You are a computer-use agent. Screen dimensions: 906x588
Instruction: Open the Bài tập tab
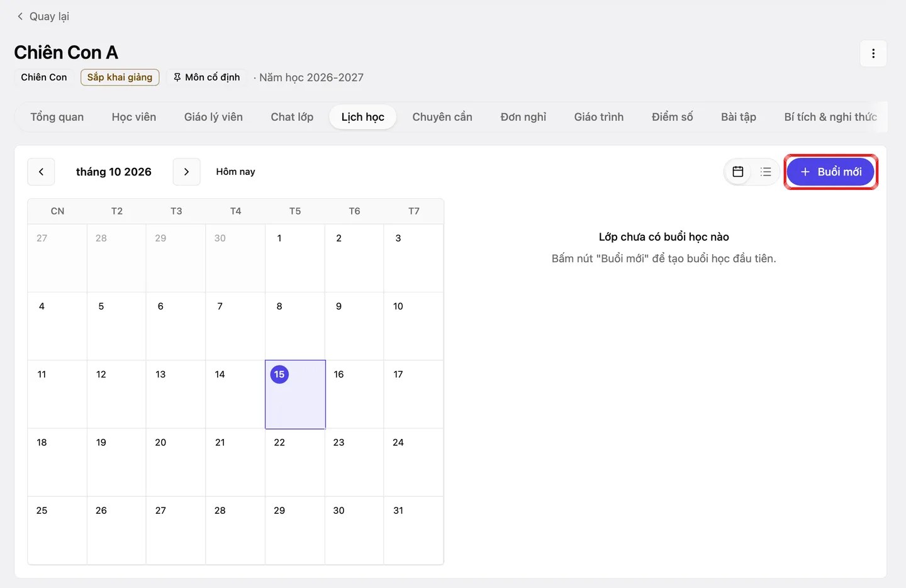739,117
